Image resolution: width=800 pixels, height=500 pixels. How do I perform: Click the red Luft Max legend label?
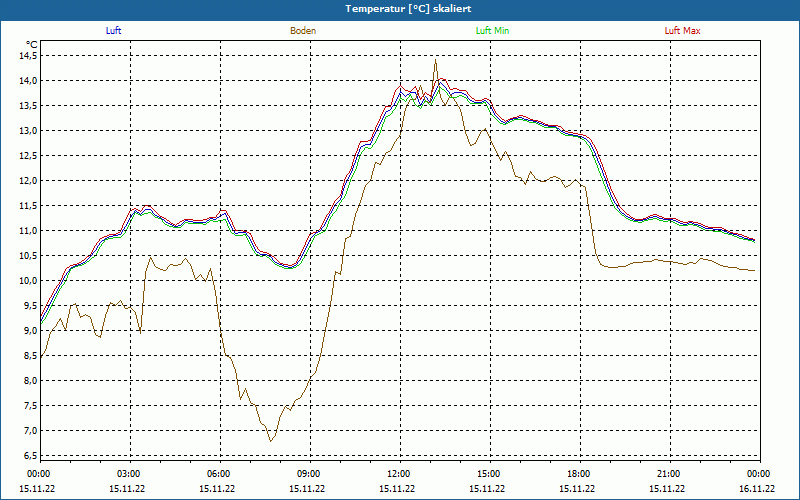pos(682,31)
